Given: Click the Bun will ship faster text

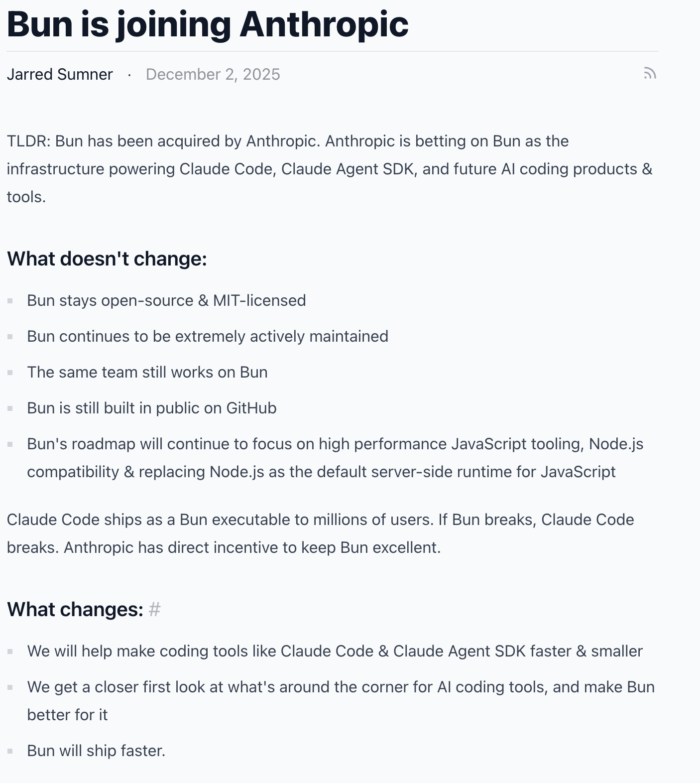Looking at the screenshot, I should point(96,751).
